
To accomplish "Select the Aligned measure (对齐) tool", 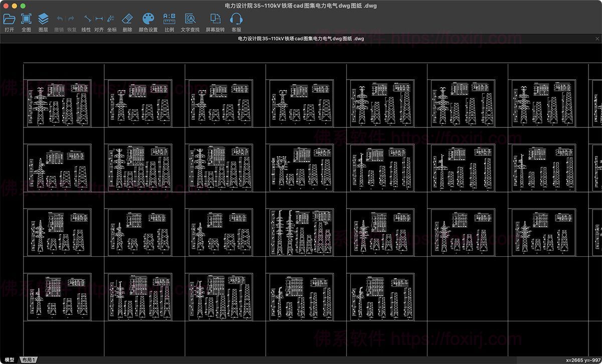I will (99, 20).
